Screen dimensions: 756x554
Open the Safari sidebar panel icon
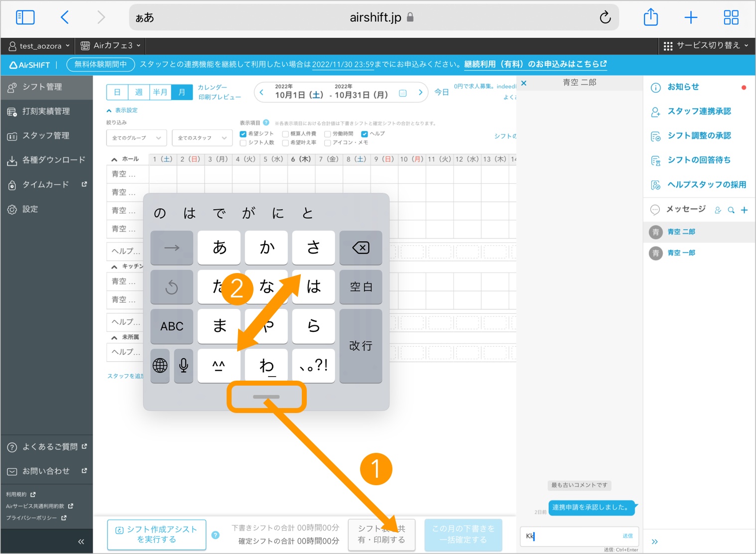tap(25, 17)
